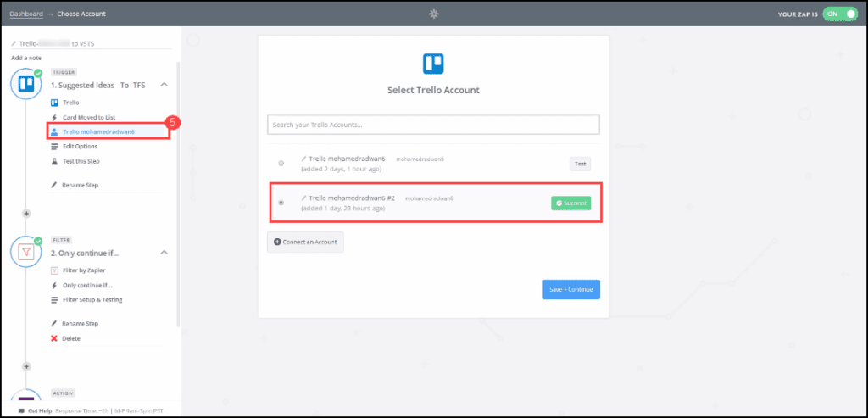Click the Filter step funnel icon
Viewport: 868px width, 418px height.
click(x=26, y=252)
